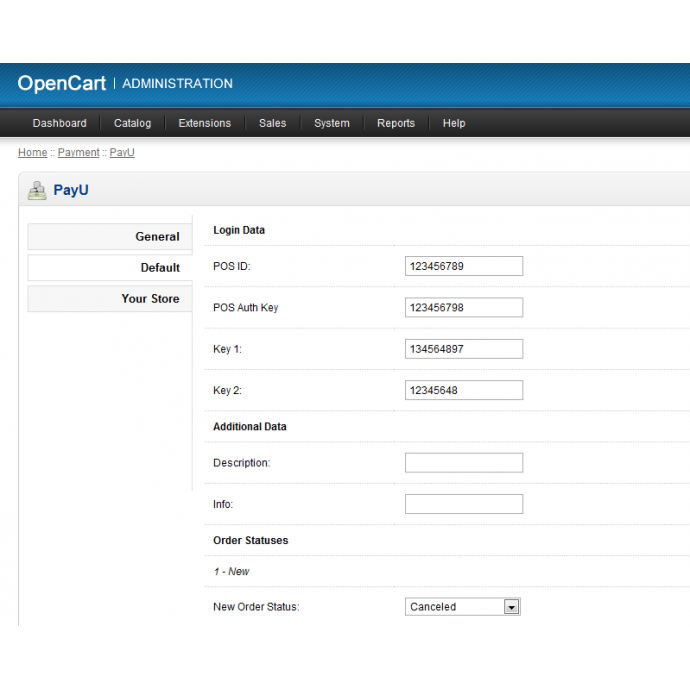Follow the PayU breadcrumb link

[122, 152]
